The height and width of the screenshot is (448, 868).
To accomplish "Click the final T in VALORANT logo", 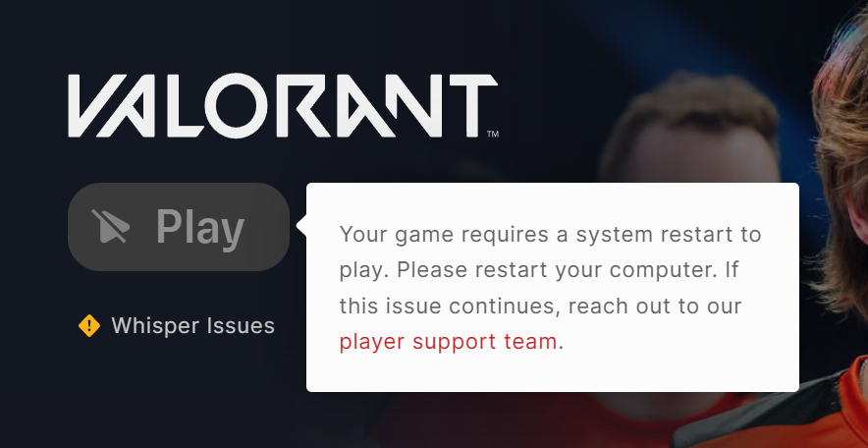I will pyautogui.click(x=473, y=105).
